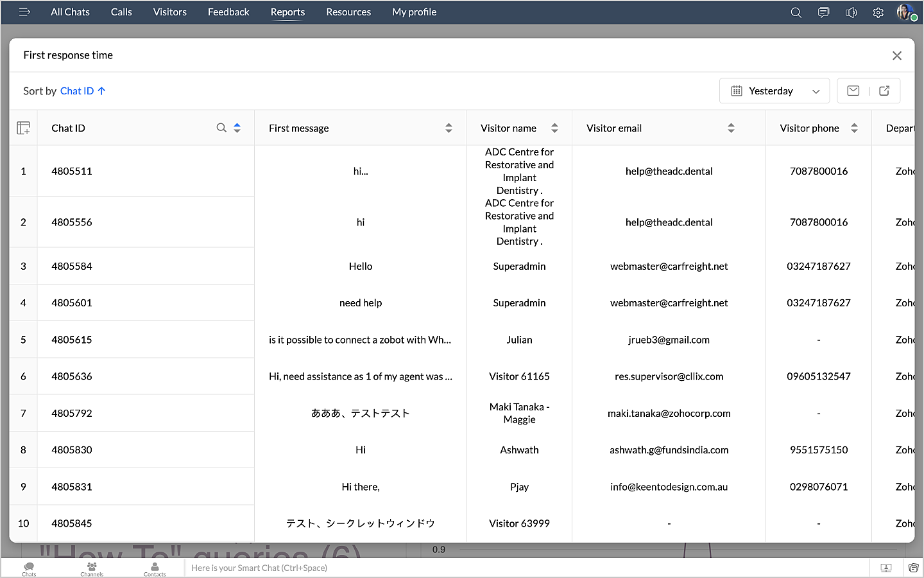Sort the First message column
Screen dimensions: 924x578
point(449,128)
